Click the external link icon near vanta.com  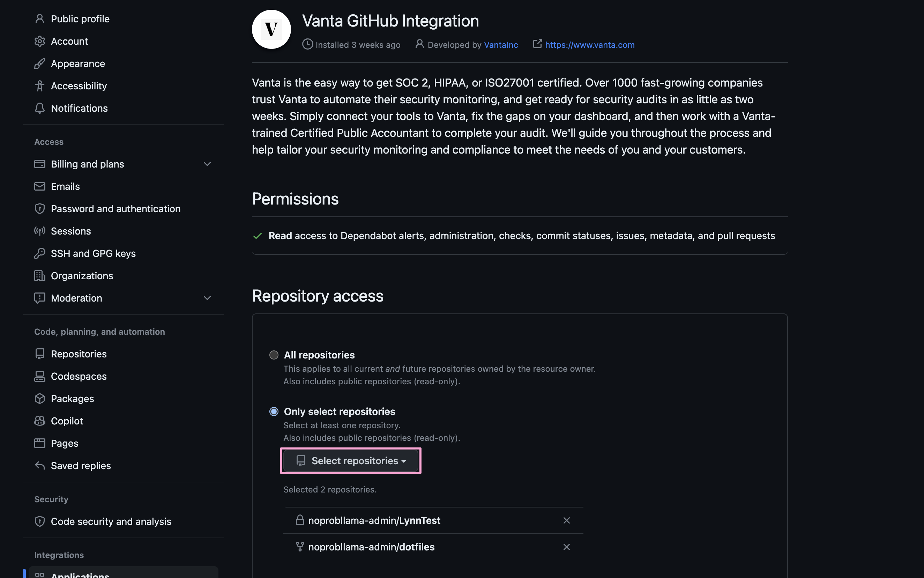[x=537, y=44]
